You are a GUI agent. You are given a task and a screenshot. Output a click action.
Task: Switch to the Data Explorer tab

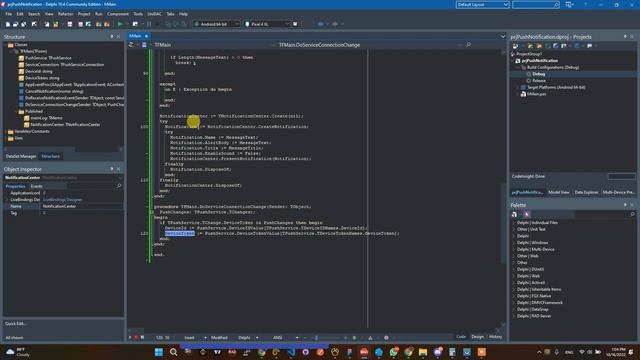tap(586, 192)
